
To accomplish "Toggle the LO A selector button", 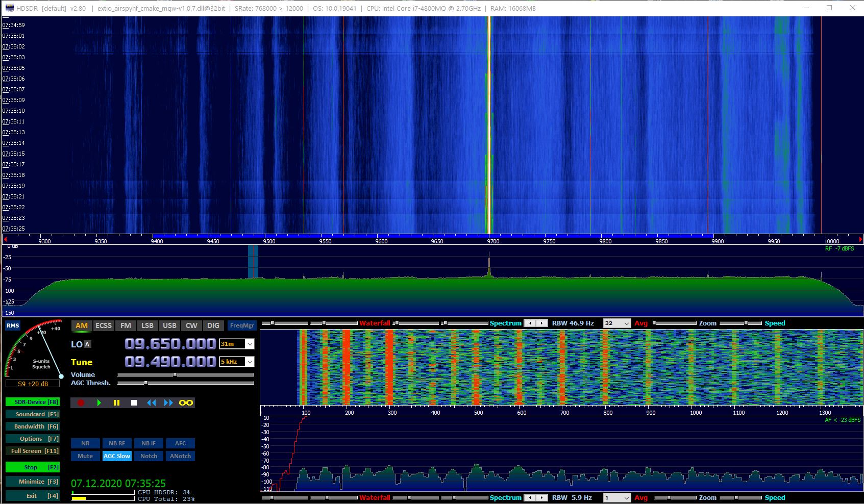I will [x=87, y=344].
